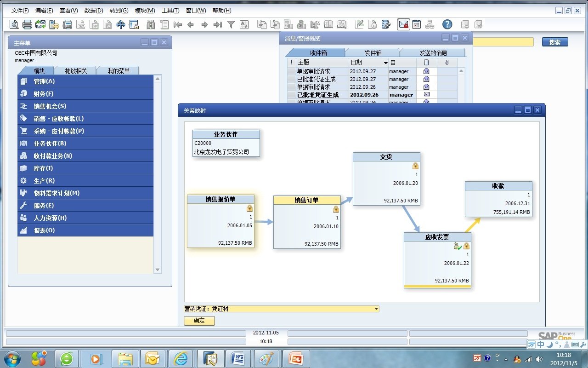Open PowerPoint from the taskbar
Image resolution: width=588 pixels, height=368 pixels.
(x=296, y=358)
